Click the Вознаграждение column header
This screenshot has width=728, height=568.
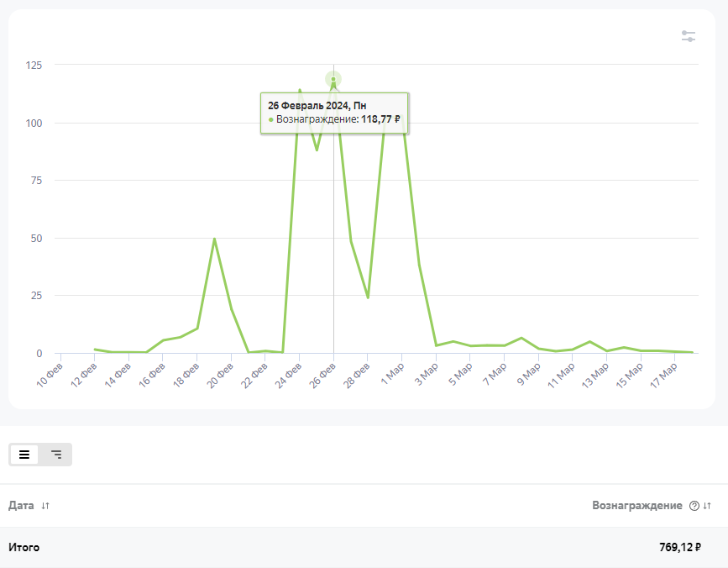tap(637, 506)
